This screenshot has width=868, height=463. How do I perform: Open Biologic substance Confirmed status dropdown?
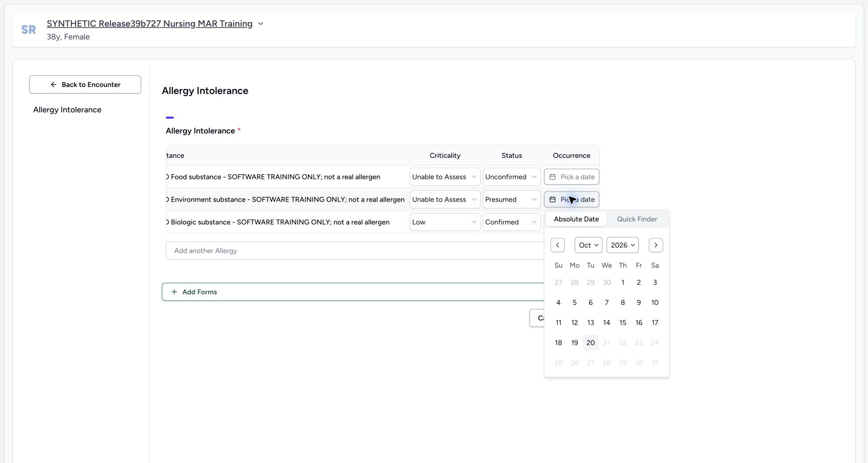(511, 222)
